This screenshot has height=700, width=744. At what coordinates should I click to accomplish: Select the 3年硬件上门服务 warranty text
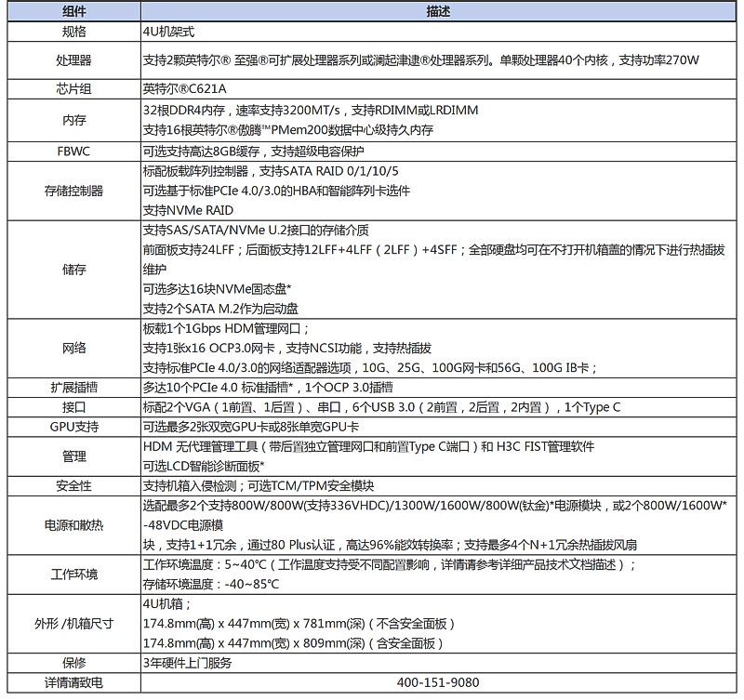[x=188, y=663]
